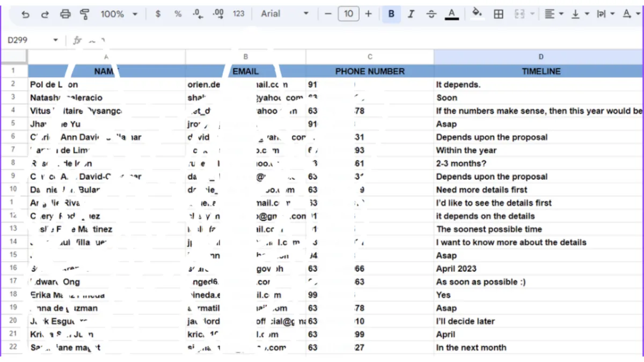Decrease font size with minus button
The image size is (644, 362).
[x=328, y=14]
